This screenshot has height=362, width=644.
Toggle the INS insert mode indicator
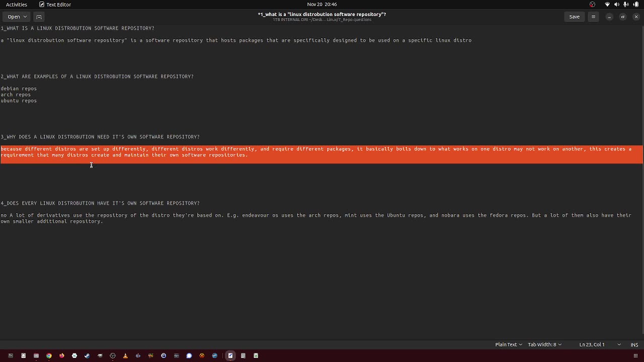tap(634, 344)
